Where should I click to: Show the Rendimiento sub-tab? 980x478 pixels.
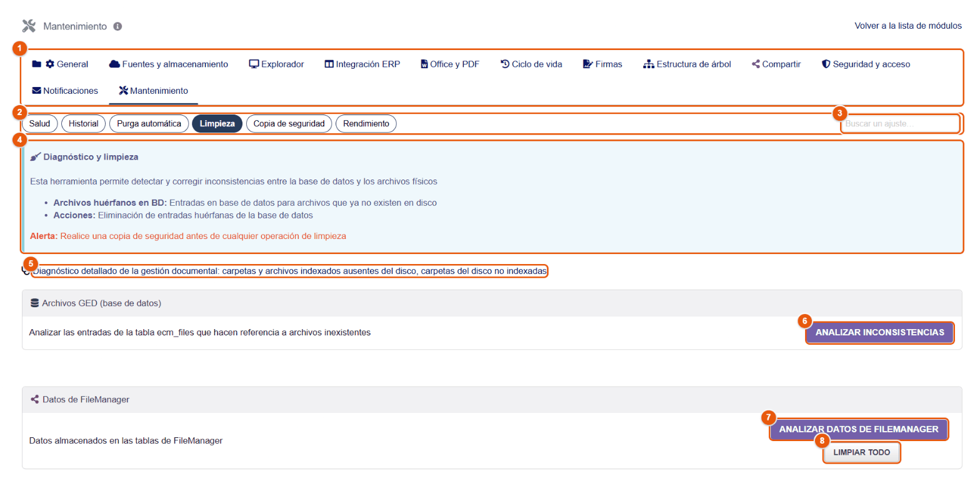coord(366,124)
